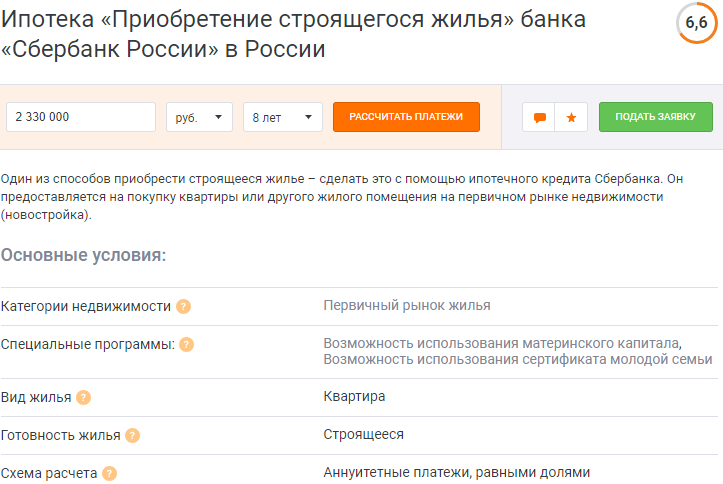Select the page heading Ипотека «Приобретение строящегося жилья»
The width and height of the screenshot is (723, 484).
point(293,34)
